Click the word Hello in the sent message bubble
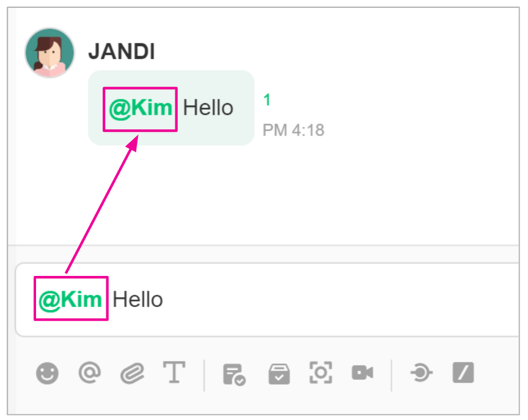 pos(208,109)
